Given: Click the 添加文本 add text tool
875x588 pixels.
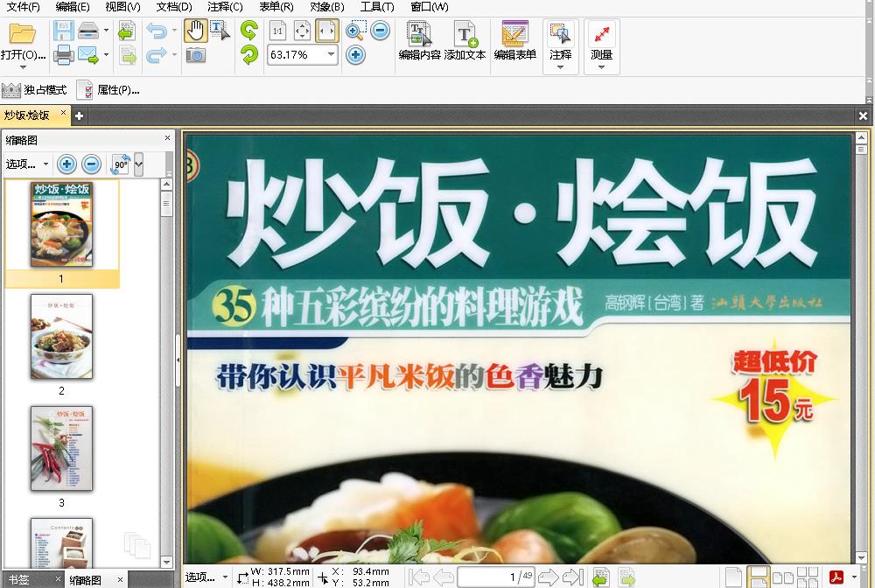Looking at the screenshot, I should tap(465, 41).
